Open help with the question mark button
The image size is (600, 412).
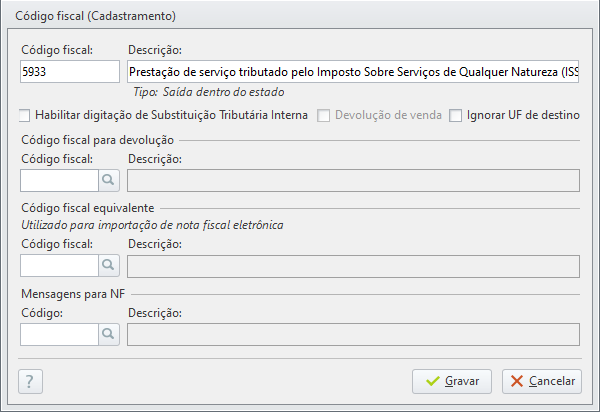coord(30,381)
